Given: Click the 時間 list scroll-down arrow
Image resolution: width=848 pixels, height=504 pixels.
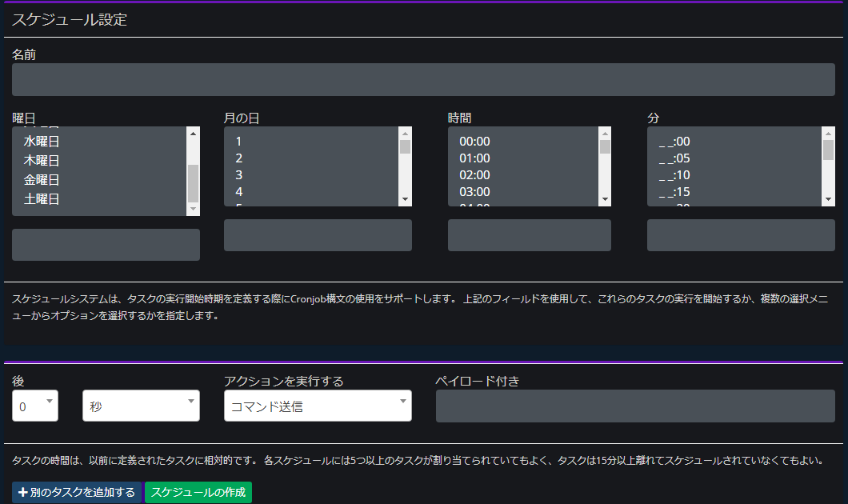Looking at the screenshot, I should [x=605, y=199].
